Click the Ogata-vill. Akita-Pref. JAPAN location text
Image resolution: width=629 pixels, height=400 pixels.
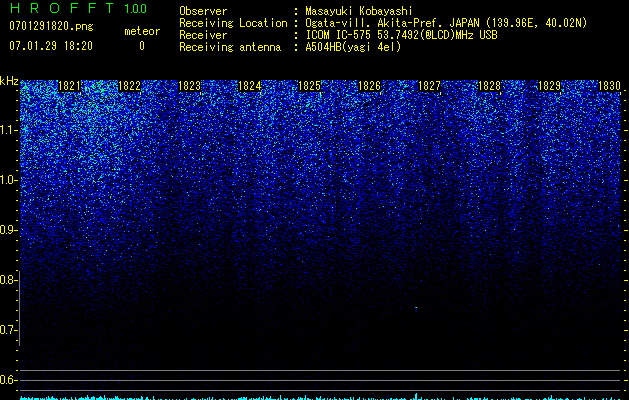446,23
